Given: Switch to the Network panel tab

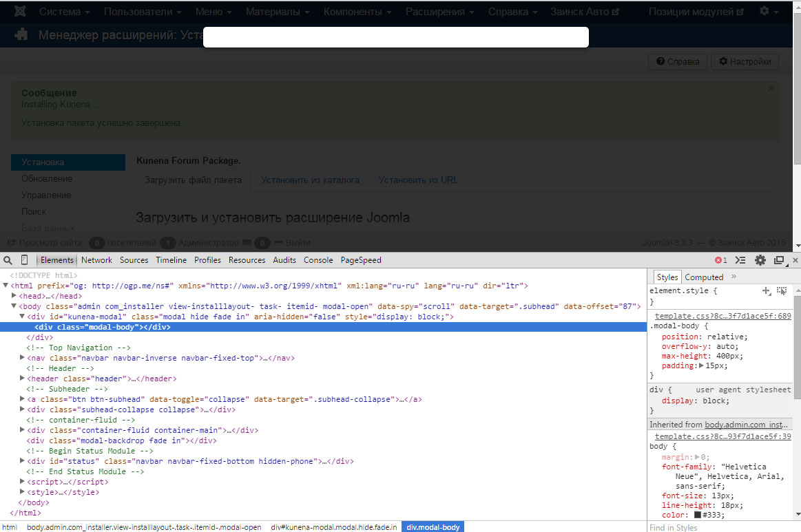Looking at the screenshot, I should pyautogui.click(x=96, y=260).
